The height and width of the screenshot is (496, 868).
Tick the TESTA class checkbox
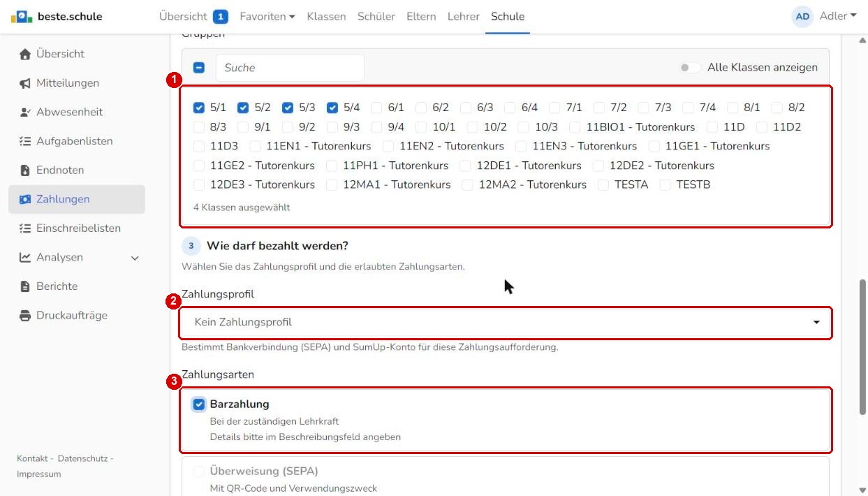(x=604, y=185)
